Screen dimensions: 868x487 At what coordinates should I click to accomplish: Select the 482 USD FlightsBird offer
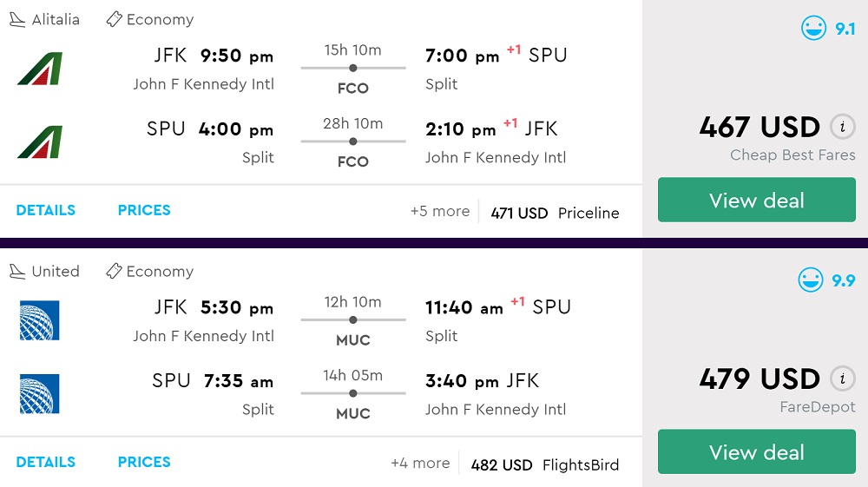544,464
